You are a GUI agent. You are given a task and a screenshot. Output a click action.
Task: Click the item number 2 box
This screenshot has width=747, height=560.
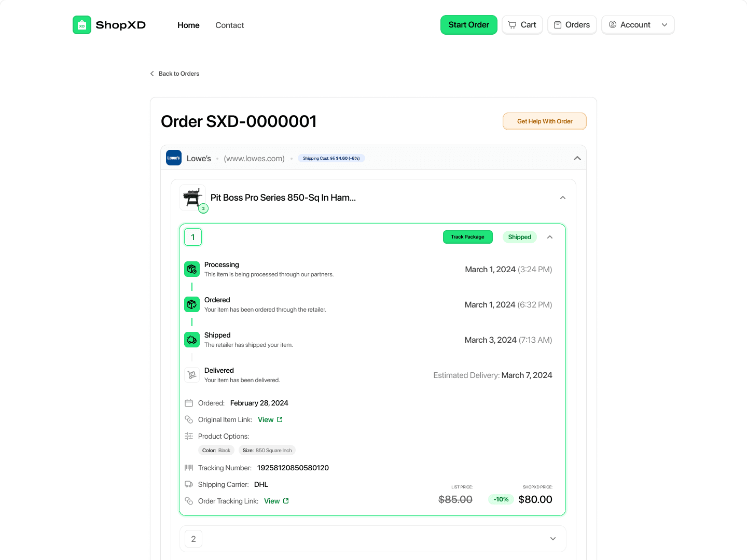click(x=193, y=539)
